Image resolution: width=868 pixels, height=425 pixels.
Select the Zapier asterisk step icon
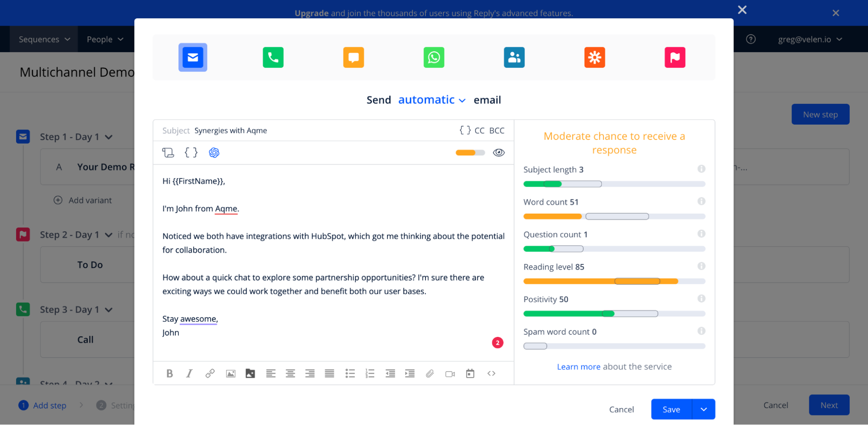[x=594, y=57]
